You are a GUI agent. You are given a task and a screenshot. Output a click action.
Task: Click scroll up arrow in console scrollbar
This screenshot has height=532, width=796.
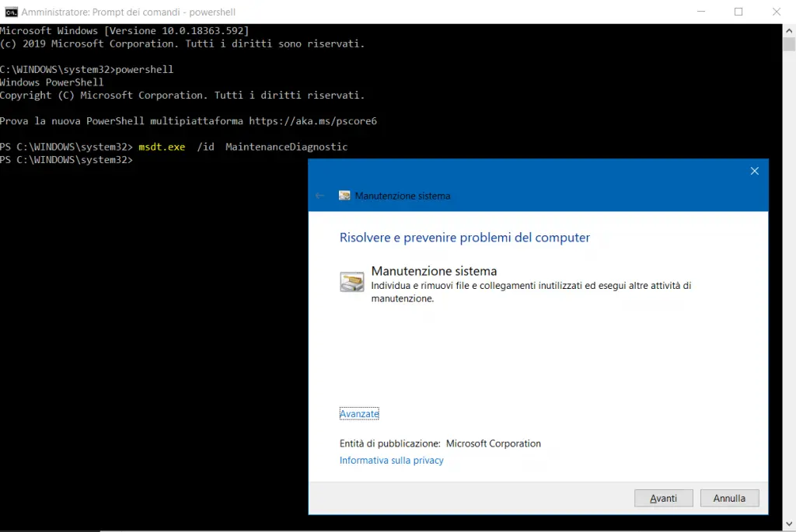(x=789, y=30)
